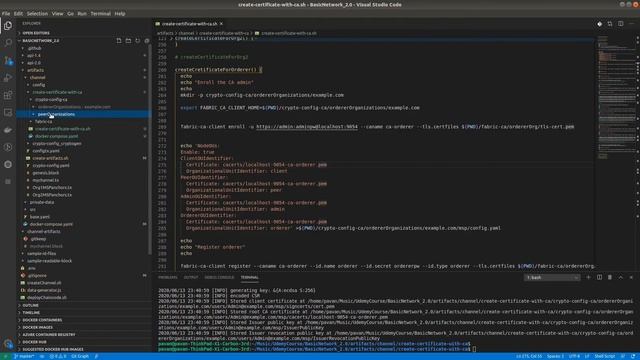This screenshot has width=640, height=360.
Task: Click the master branch indicator in the status bar
Action: (x=24, y=356)
